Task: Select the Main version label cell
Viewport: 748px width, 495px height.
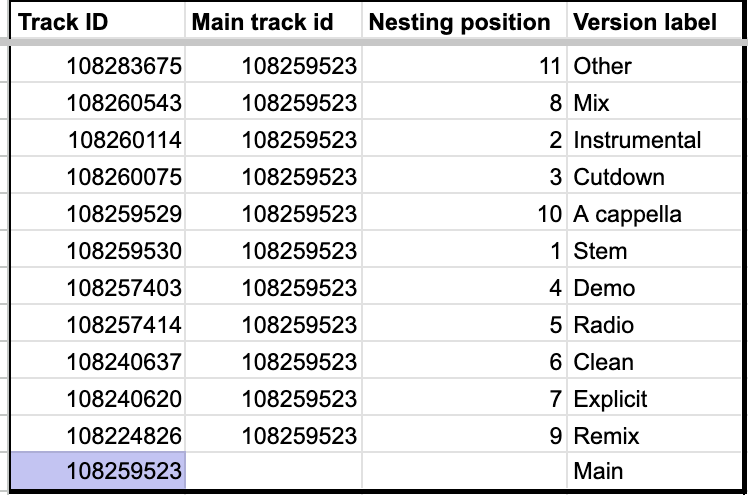Action: pyautogui.click(x=654, y=471)
